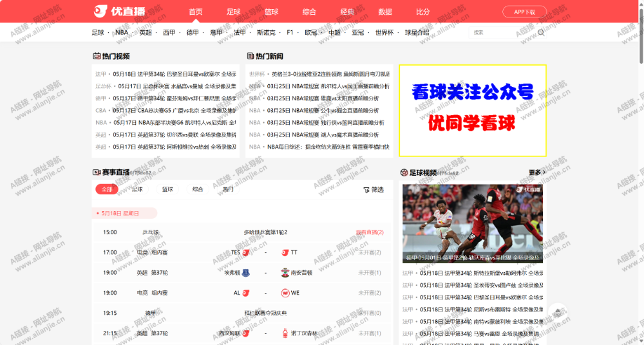Viewport: 644px width, 345px height.
Task: Click the 看球关注公众号 banner
Action: tap(473, 111)
